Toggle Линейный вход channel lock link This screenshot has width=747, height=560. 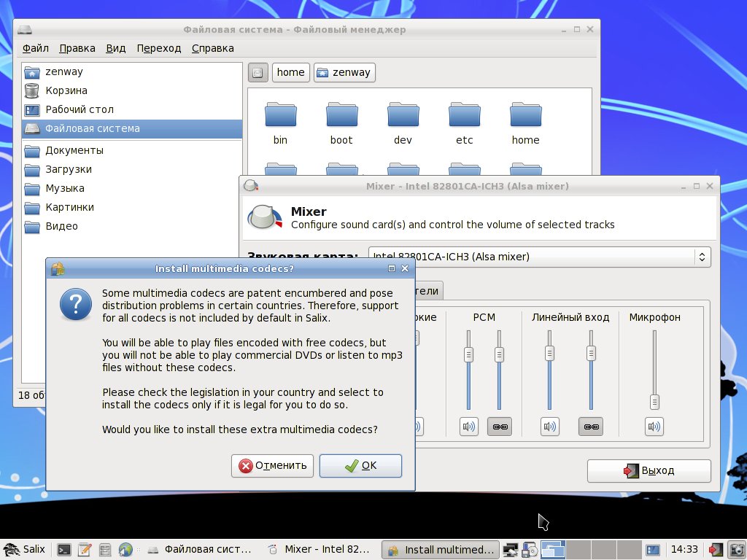[591, 427]
